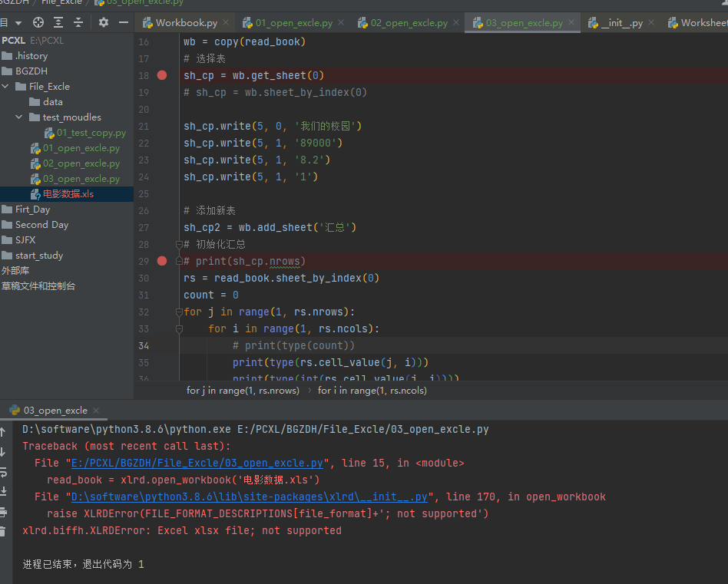Open the 03_open_excle.py traceback link
Viewport: 728px width, 584px height.
click(197, 463)
